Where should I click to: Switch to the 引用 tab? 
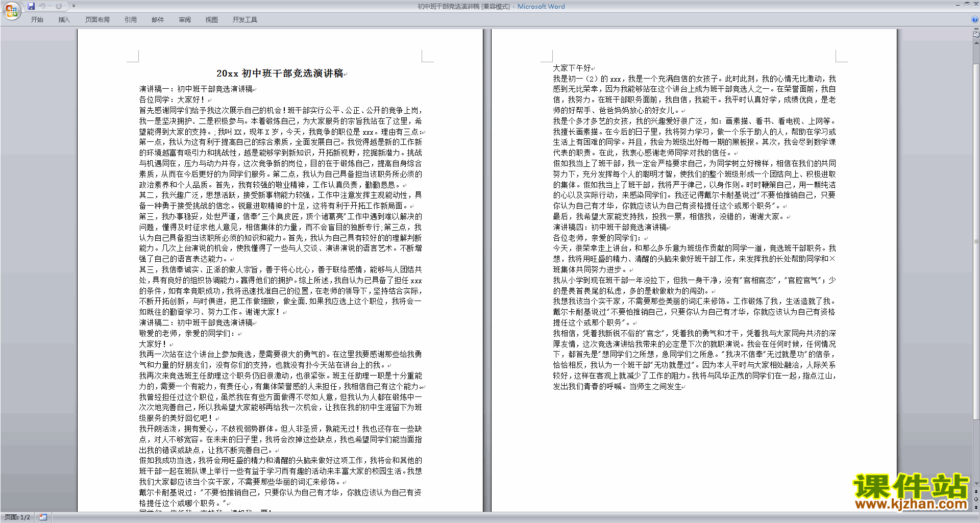(x=131, y=19)
